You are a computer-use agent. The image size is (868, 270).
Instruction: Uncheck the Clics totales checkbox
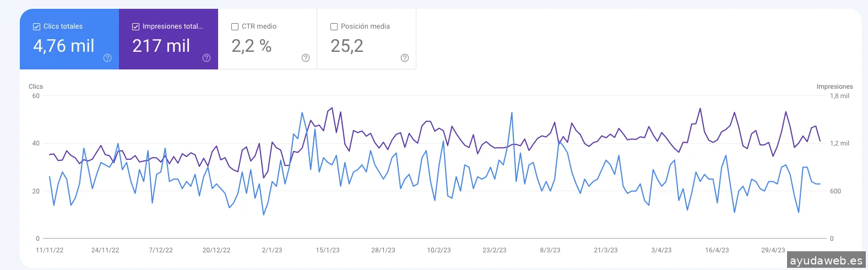37,26
